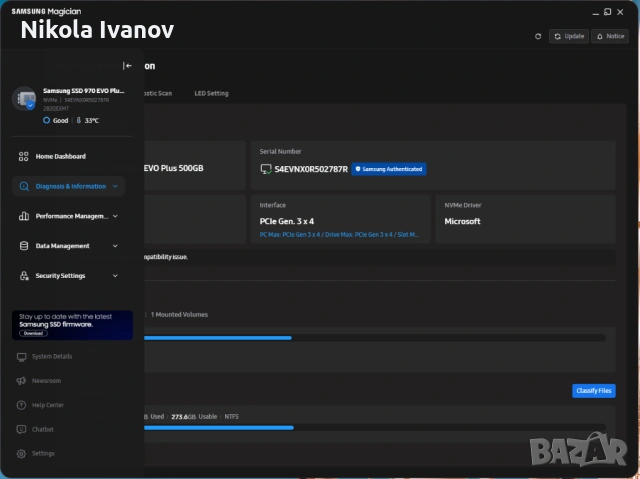This screenshot has width=640, height=479.
Task: Switch to the LED Setting tab
Action: coord(211,93)
